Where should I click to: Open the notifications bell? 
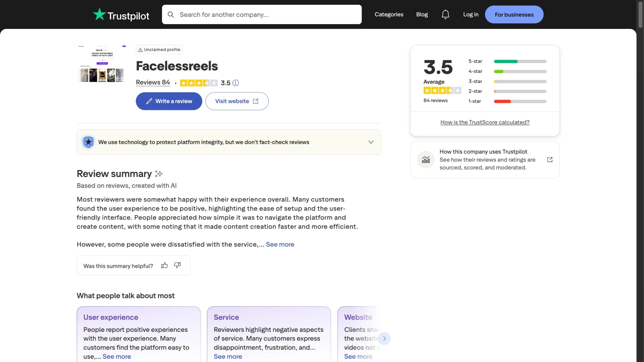(445, 14)
